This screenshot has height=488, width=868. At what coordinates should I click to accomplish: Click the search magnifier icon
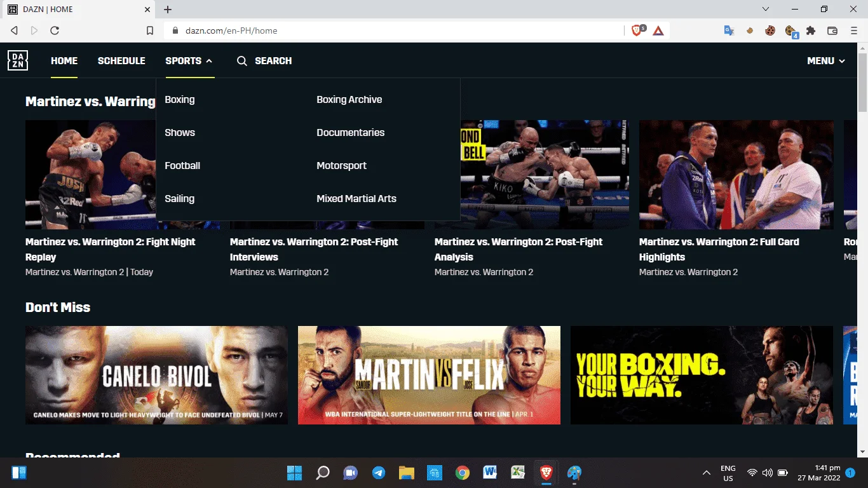[x=242, y=61]
